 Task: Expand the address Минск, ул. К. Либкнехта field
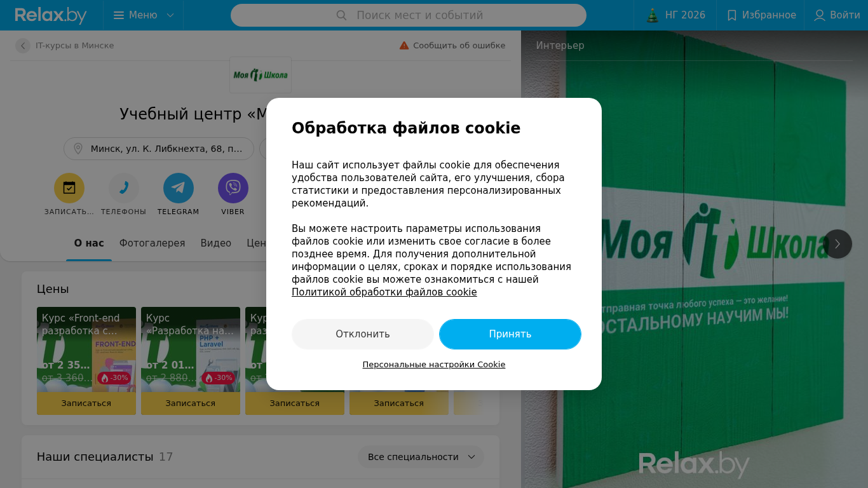coord(159,149)
